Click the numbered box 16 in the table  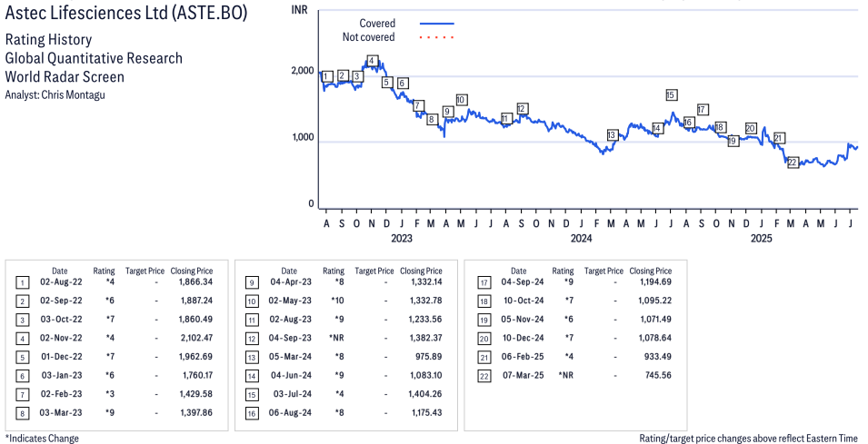tap(252, 414)
